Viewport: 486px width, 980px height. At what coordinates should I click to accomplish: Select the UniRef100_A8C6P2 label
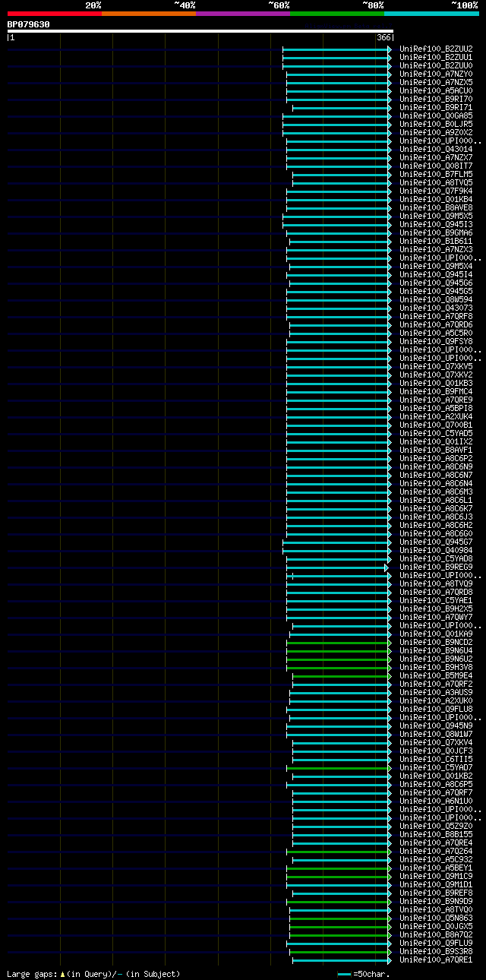tap(436, 458)
